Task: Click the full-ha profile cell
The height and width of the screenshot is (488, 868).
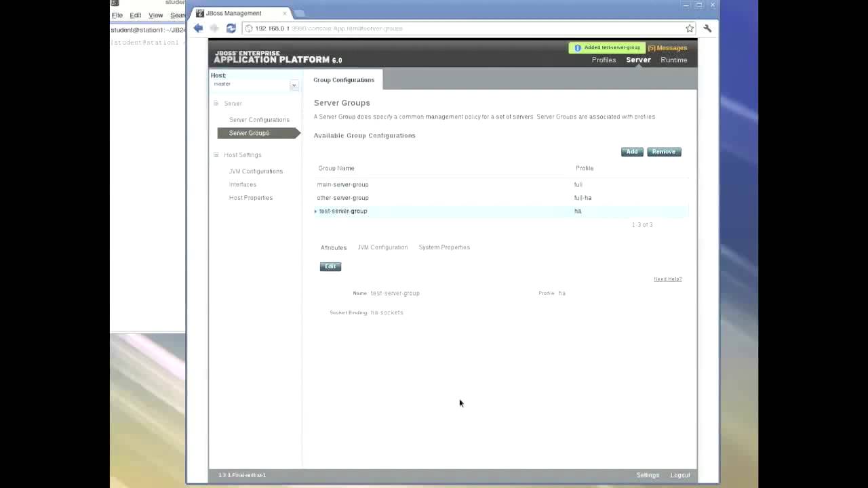Action: coord(583,198)
